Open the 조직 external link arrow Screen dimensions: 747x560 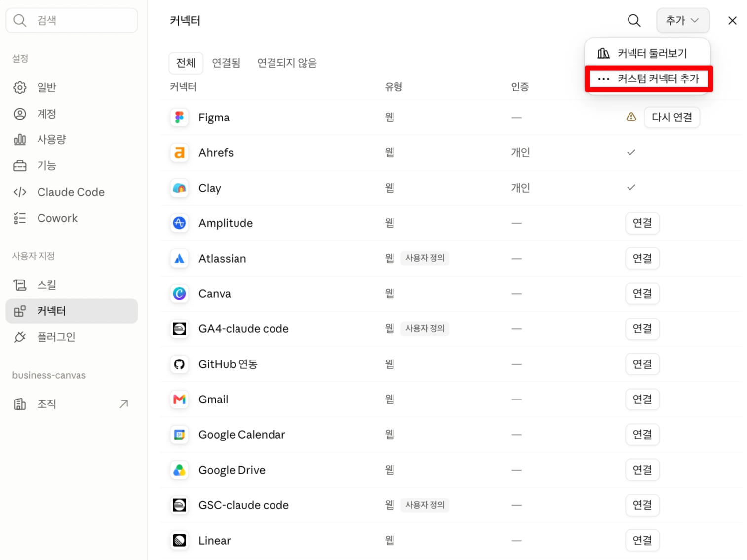click(x=124, y=404)
